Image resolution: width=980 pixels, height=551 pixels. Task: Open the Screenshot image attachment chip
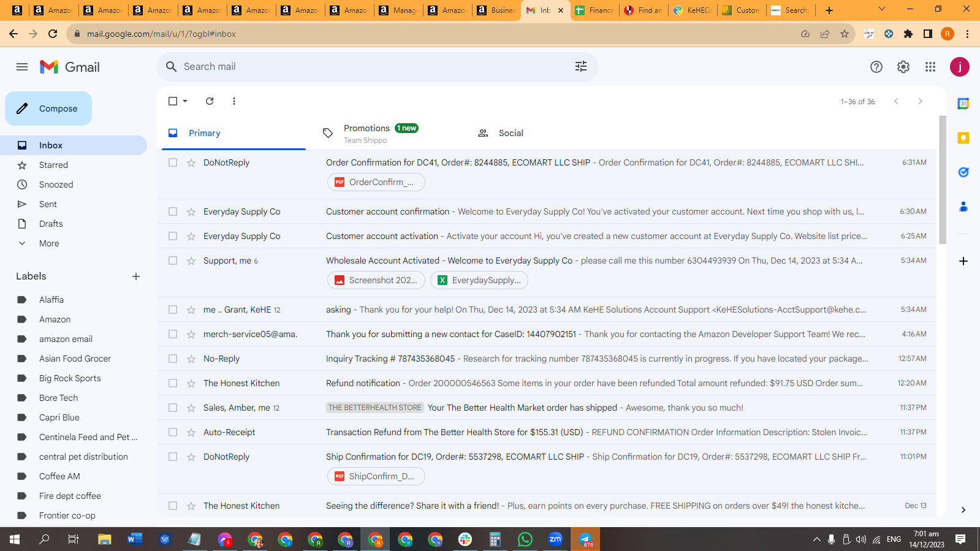[x=376, y=280]
